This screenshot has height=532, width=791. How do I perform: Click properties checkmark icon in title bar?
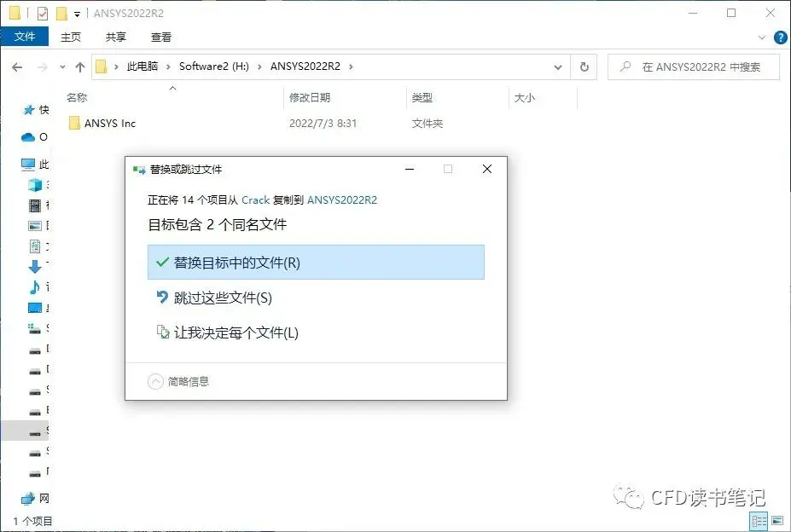tap(43, 14)
